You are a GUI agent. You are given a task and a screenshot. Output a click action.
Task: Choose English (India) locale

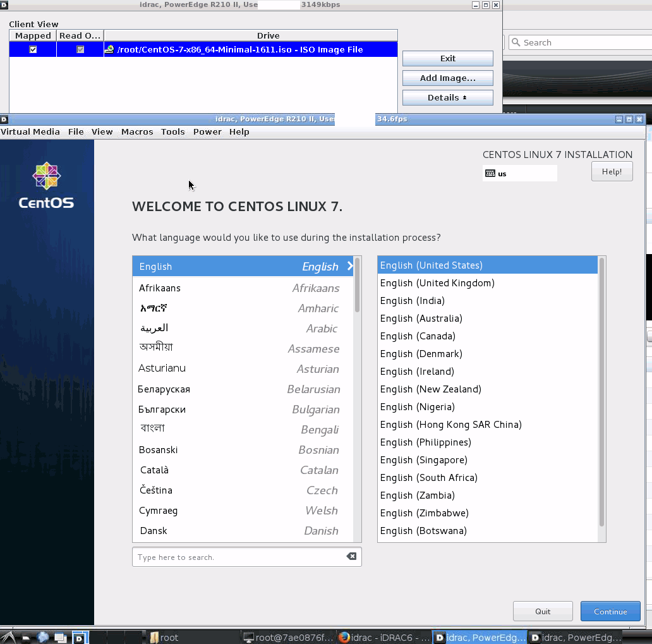(487, 300)
